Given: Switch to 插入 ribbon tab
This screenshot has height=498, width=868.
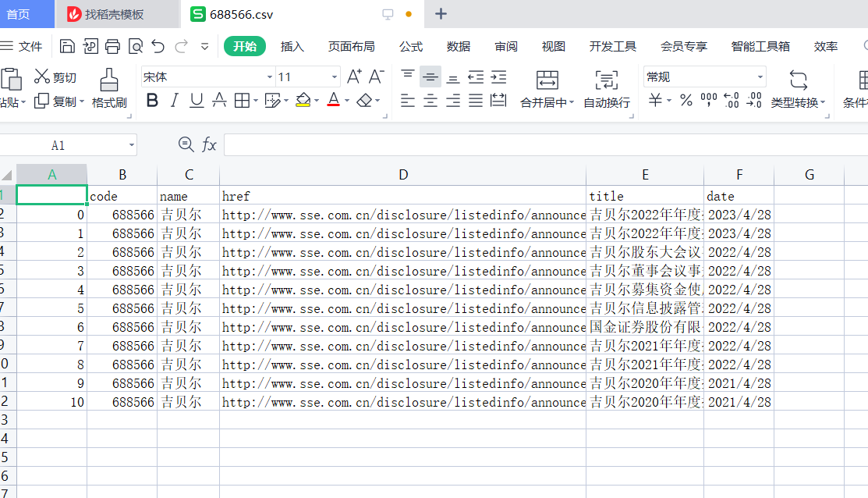Looking at the screenshot, I should [292, 46].
